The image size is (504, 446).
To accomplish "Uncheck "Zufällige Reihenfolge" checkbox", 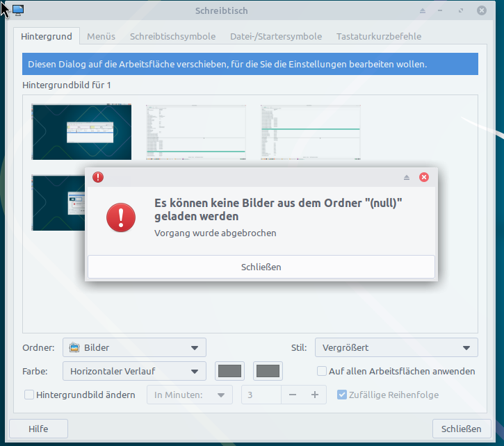I will pyautogui.click(x=342, y=395).
